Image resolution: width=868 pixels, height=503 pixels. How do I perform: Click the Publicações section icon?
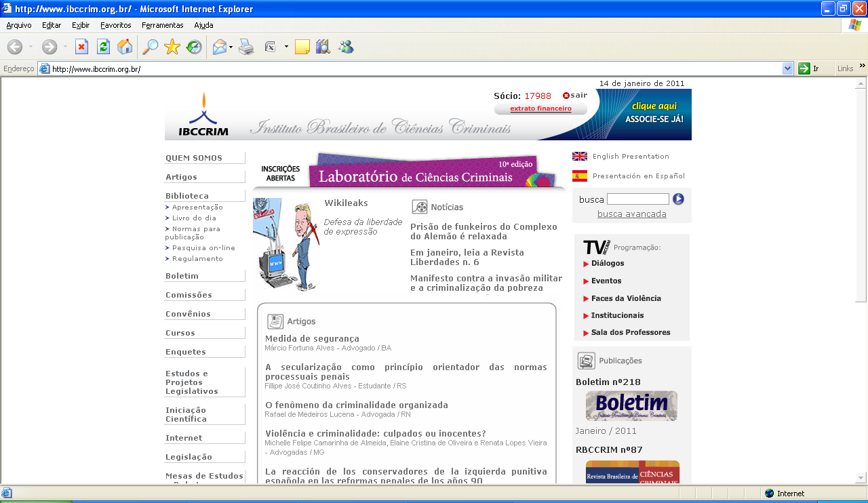(587, 361)
